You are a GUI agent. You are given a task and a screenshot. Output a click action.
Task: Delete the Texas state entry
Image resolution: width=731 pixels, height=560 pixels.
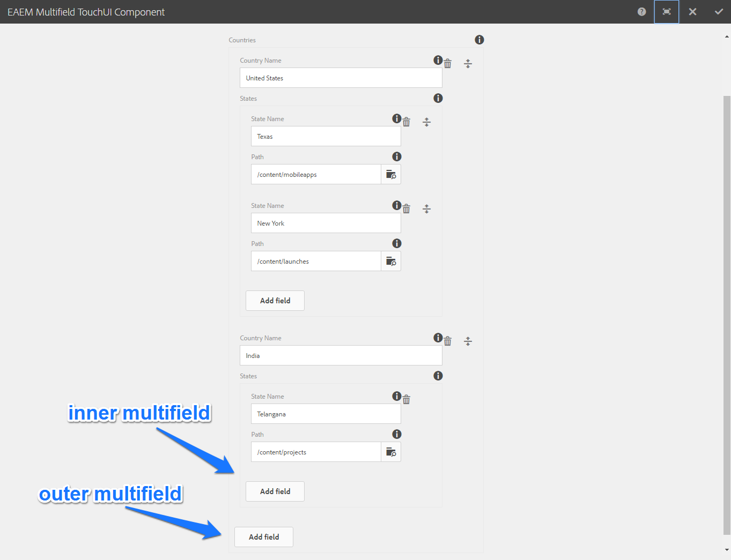406,122
